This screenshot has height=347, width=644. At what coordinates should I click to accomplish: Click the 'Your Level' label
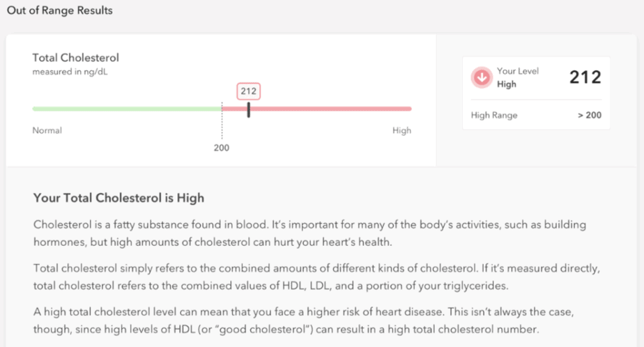point(517,71)
